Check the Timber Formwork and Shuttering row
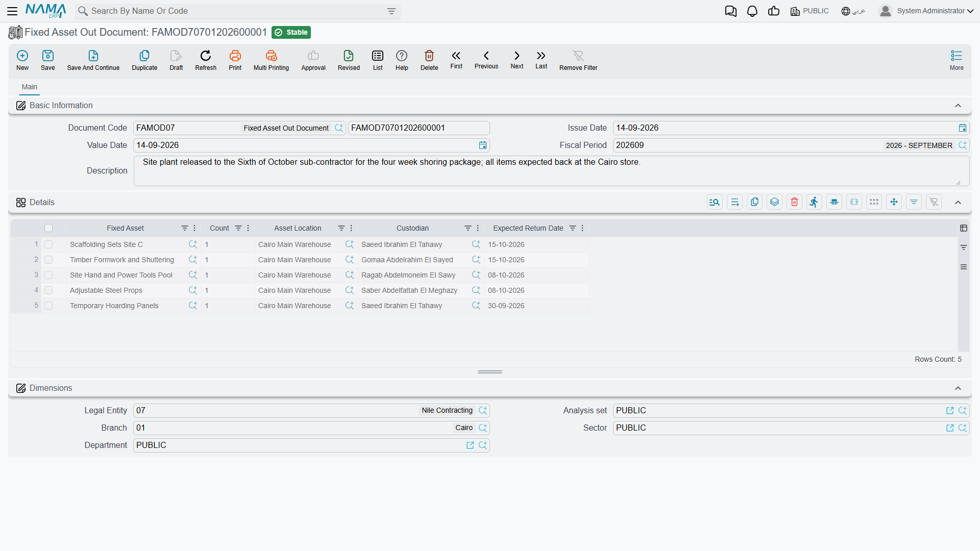The height and width of the screenshot is (551, 980). [x=48, y=260]
